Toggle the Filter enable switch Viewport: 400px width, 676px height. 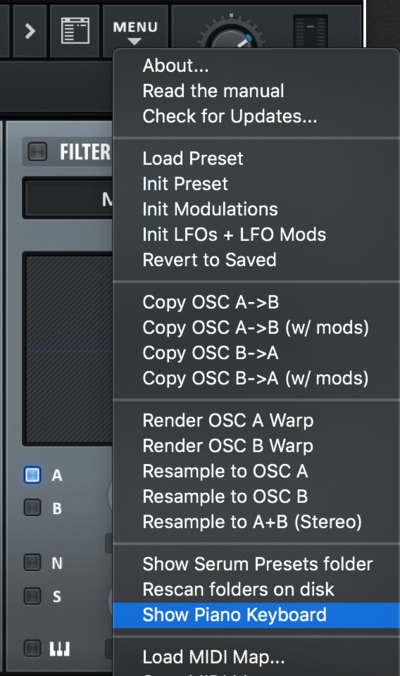37,152
